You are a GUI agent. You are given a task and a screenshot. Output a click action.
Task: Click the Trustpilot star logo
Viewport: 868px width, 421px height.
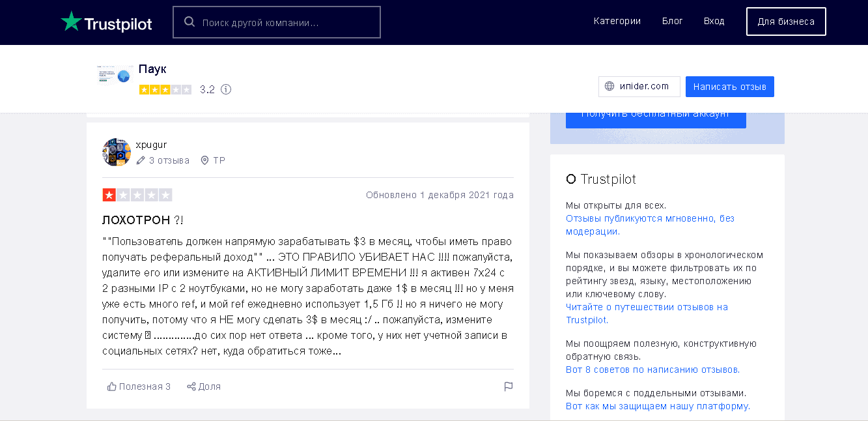[71, 22]
